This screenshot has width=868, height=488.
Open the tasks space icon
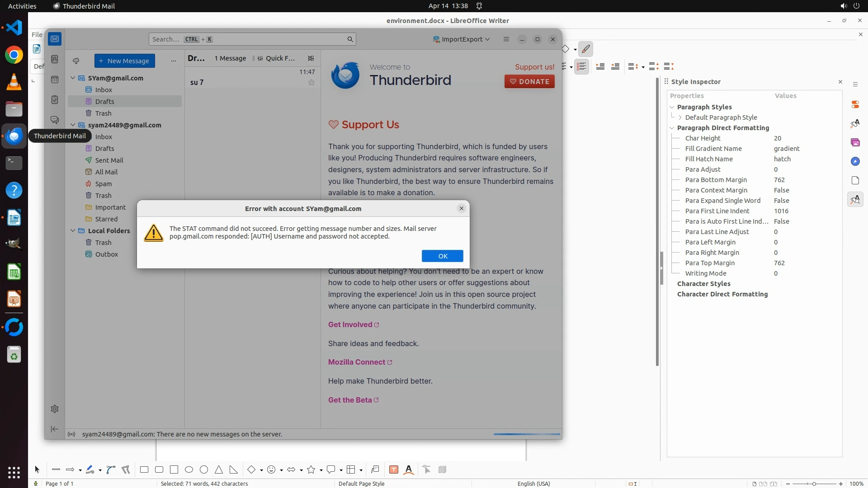[x=55, y=100]
